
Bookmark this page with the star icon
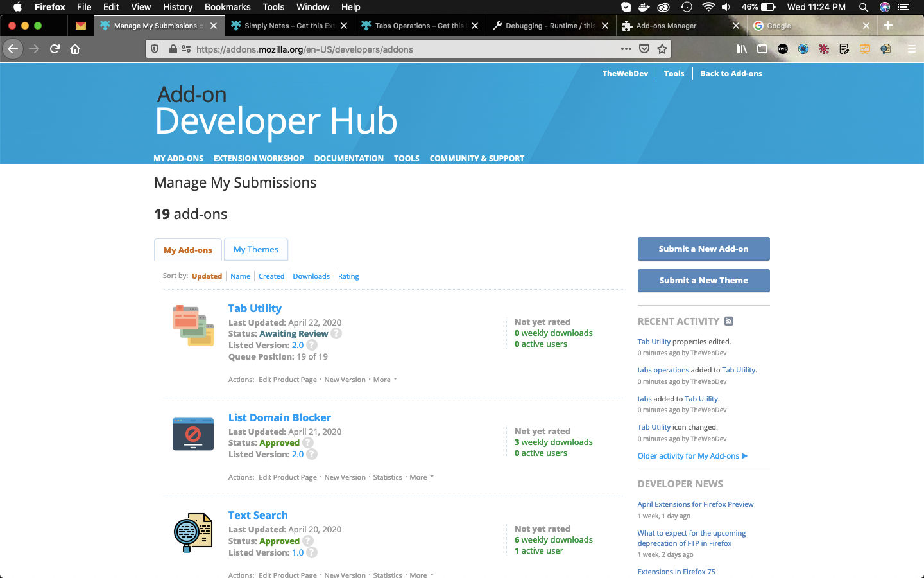[662, 49]
